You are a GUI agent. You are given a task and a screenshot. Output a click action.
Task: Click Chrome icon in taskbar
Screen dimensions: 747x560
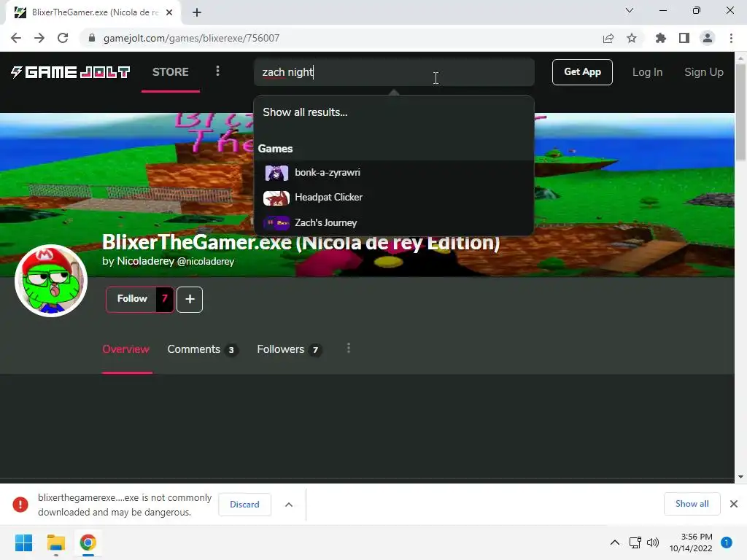88,542
